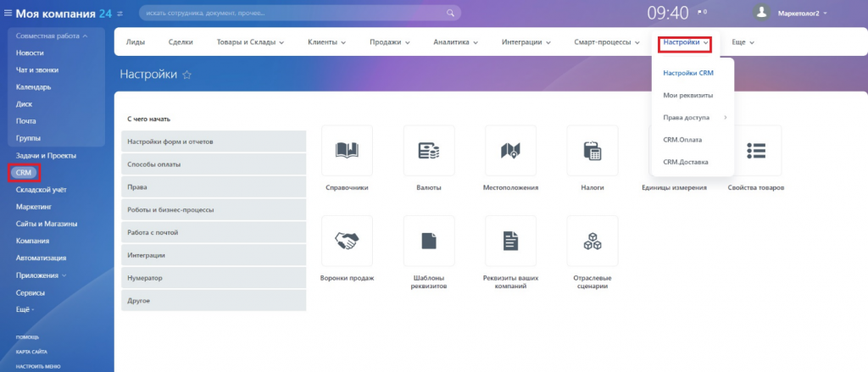Open Шаблоны реквизитов document icon

click(x=429, y=241)
